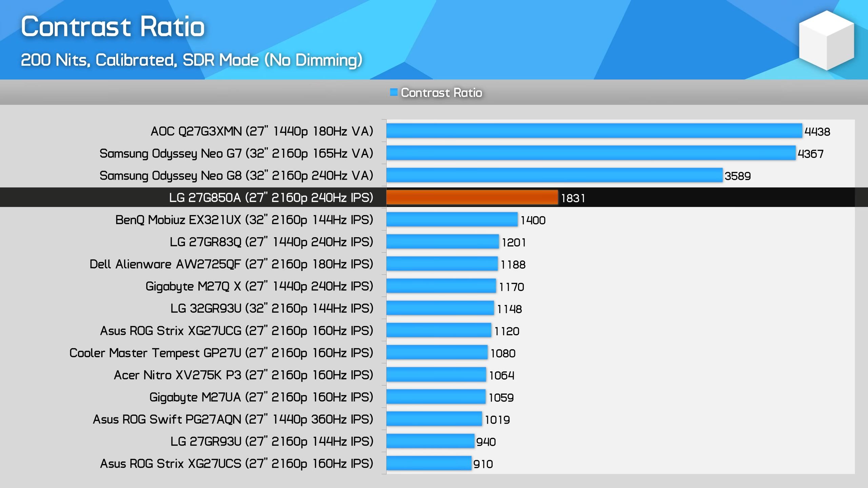Click the 200 Nits Calibrated subtitle
The image size is (868, 488).
tap(192, 60)
